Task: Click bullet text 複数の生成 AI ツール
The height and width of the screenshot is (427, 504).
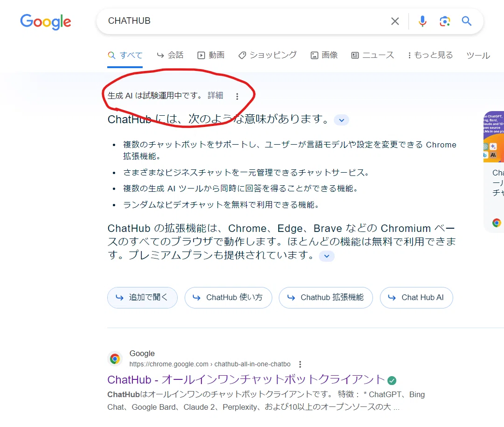Action: (241, 188)
